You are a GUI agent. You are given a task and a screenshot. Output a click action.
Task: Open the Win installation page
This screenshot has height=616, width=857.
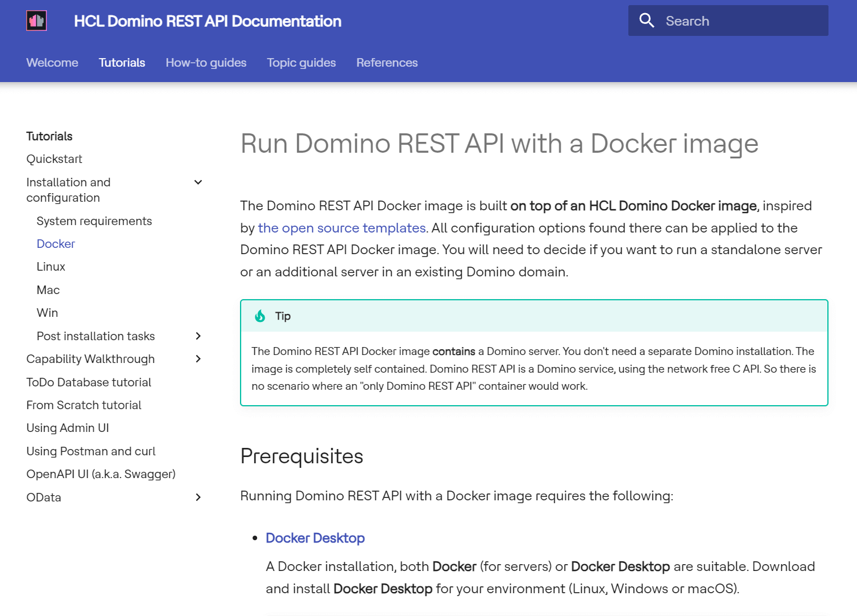point(47,313)
